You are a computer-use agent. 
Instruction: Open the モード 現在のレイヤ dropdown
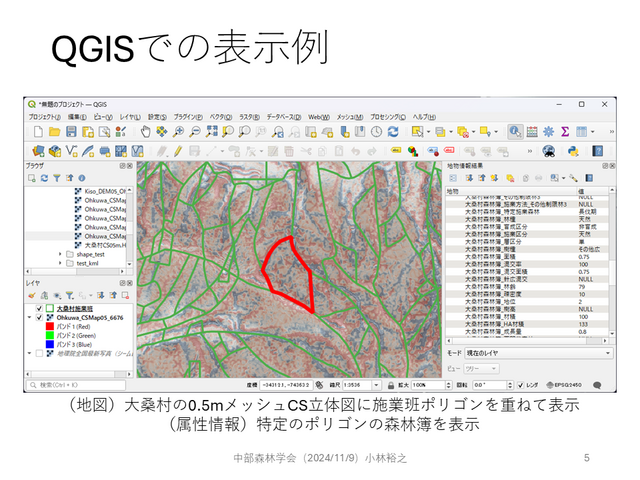click(x=539, y=353)
